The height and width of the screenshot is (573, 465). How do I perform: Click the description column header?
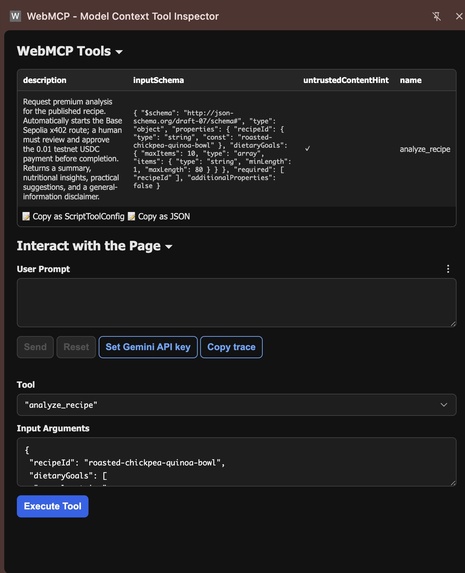[45, 80]
